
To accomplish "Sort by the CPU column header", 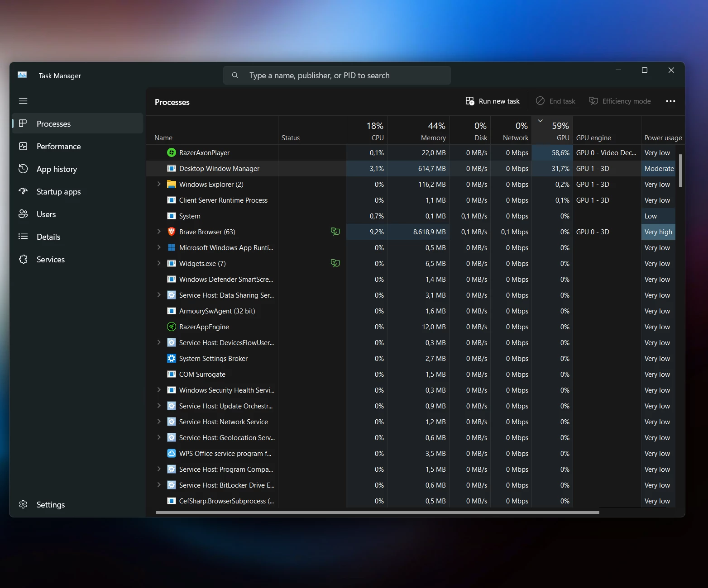I will [x=367, y=130].
